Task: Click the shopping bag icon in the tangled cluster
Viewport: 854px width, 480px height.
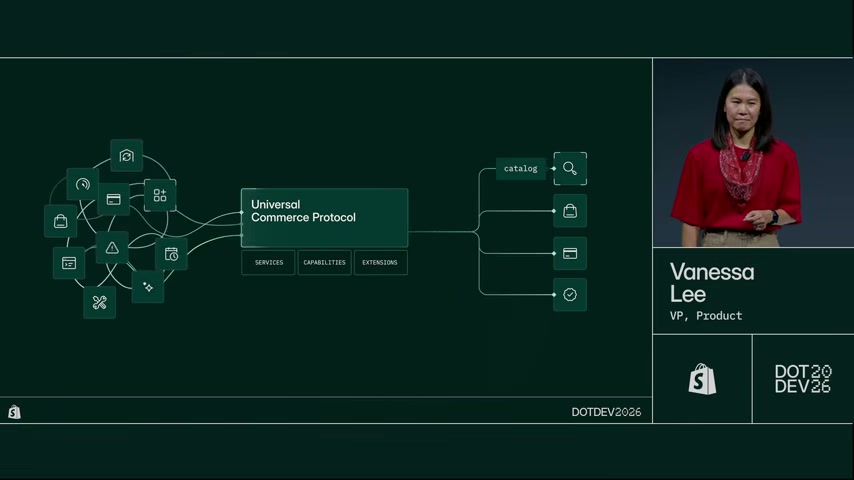Action: tap(60, 221)
